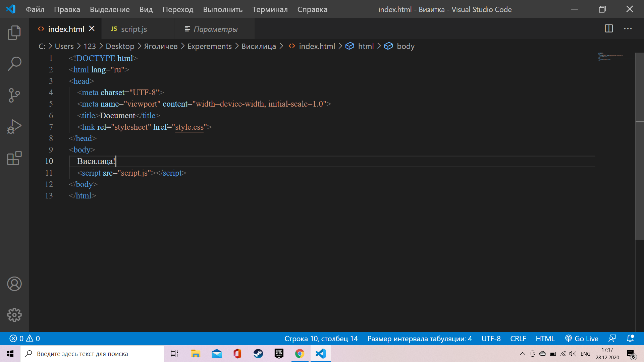The width and height of the screenshot is (644, 362).
Task: Click the feedback icon in status bar
Action: pyautogui.click(x=612, y=339)
